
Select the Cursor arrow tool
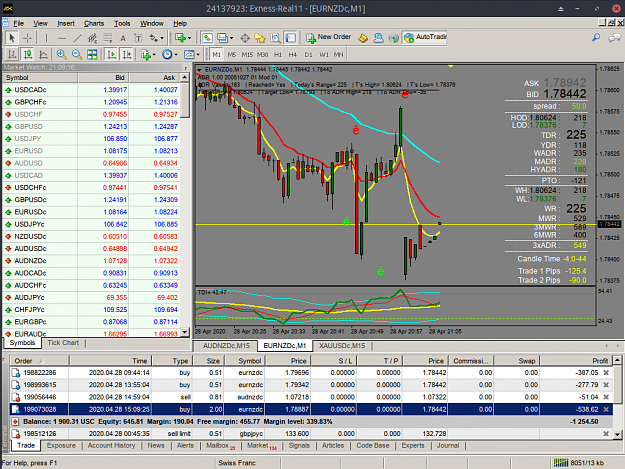pyautogui.click(x=12, y=38)
